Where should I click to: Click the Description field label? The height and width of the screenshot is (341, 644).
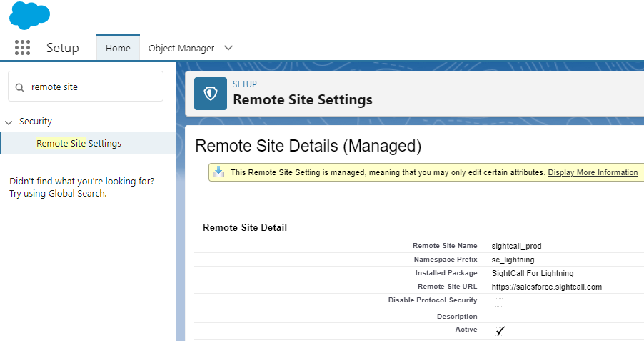[x=457, y=316]
